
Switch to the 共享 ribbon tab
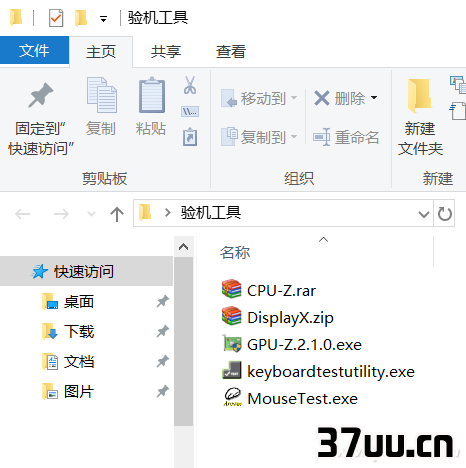pyautogui.click(x=166, y=52)
